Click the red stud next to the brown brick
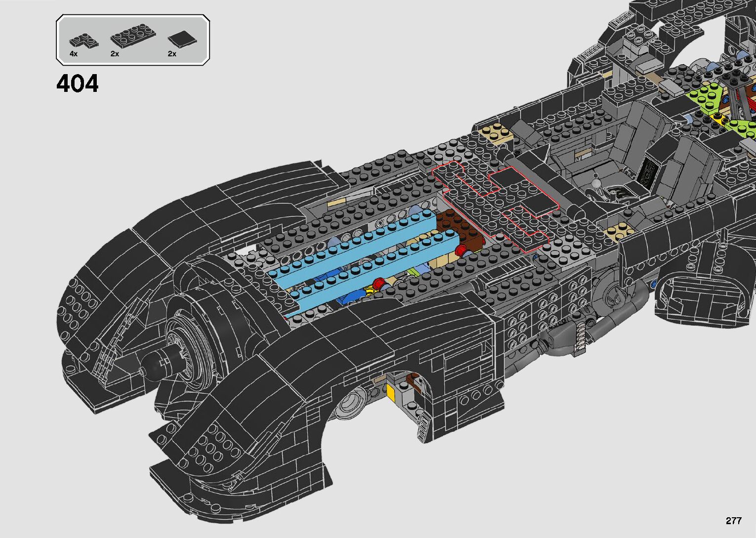Screen dimensions: 756x538 point(462,250)
